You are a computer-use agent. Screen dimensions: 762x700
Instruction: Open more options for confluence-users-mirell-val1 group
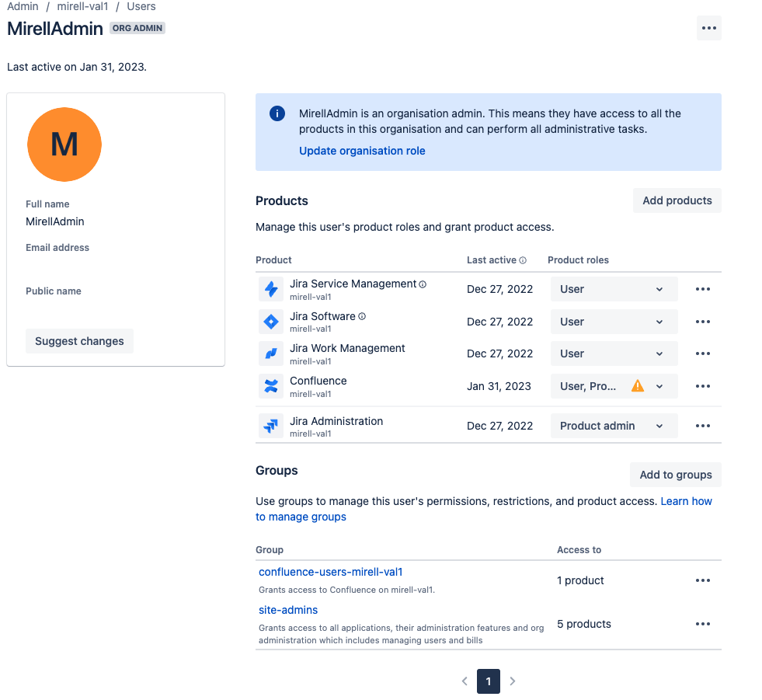(x=703, y=580)
